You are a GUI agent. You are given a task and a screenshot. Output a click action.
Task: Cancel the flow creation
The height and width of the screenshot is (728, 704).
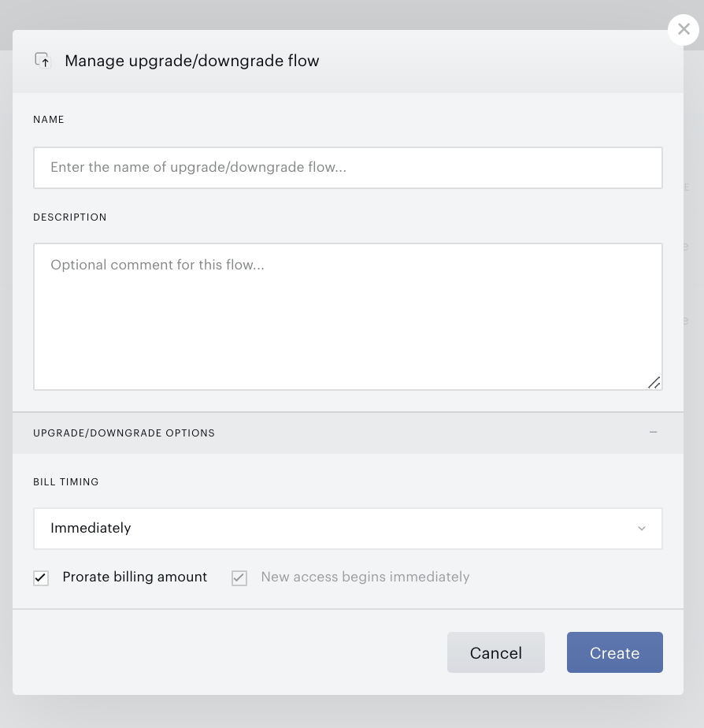[x=495, y=652]
